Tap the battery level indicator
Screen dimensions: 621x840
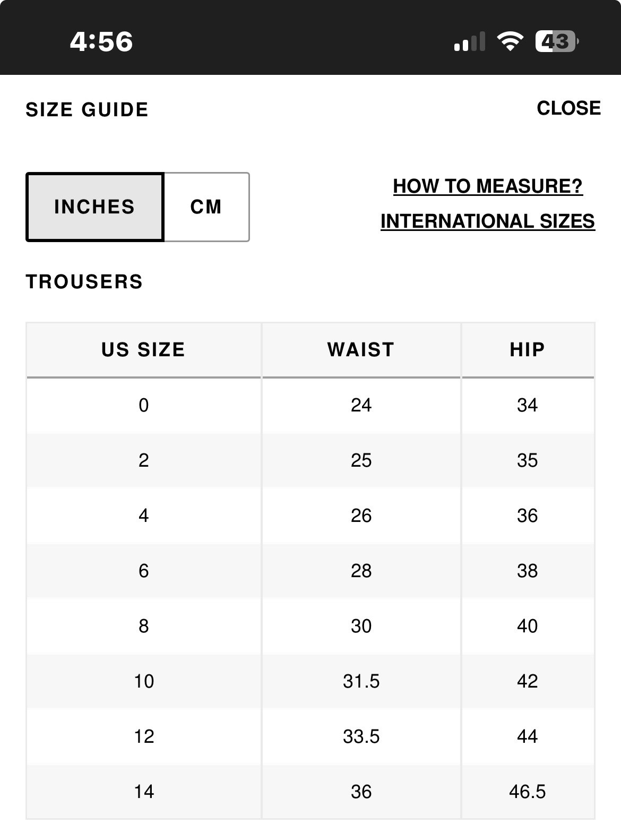tap(556, 41)
